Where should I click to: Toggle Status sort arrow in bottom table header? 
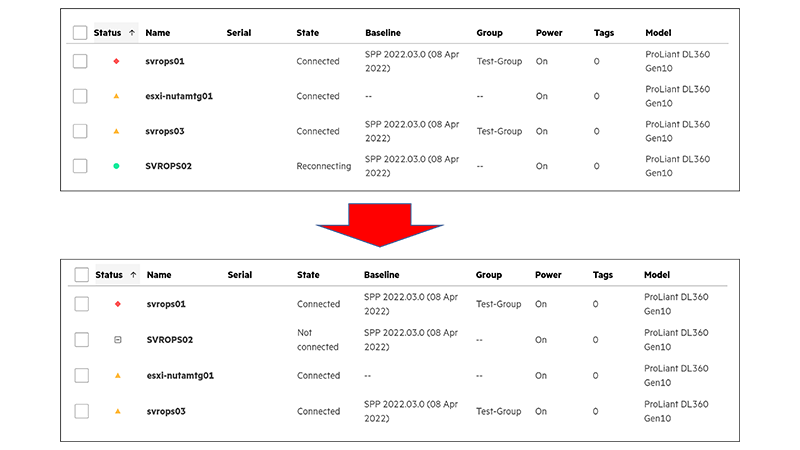click(134, 274)
